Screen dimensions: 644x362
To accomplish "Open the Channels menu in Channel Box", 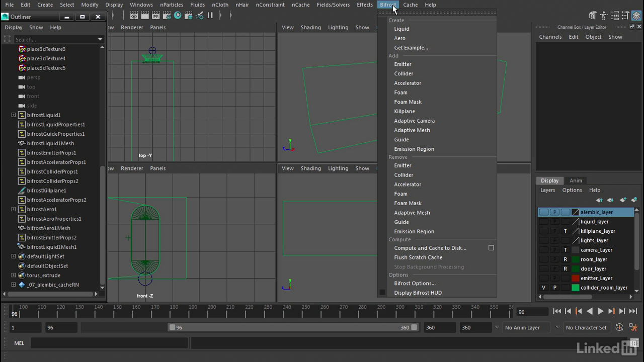I will 550,37.
